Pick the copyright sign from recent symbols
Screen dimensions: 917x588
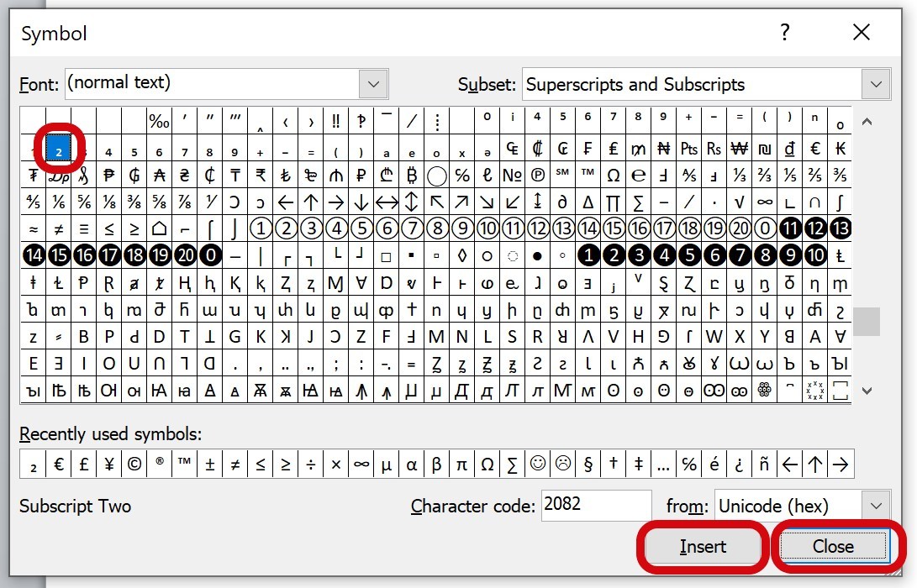pyautogui.click(x=134, y=464)
